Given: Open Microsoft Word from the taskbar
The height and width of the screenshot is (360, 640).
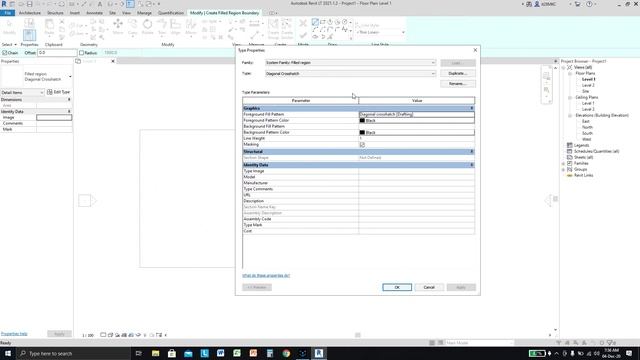Looking at the screenshot, I should click(221, 353).
